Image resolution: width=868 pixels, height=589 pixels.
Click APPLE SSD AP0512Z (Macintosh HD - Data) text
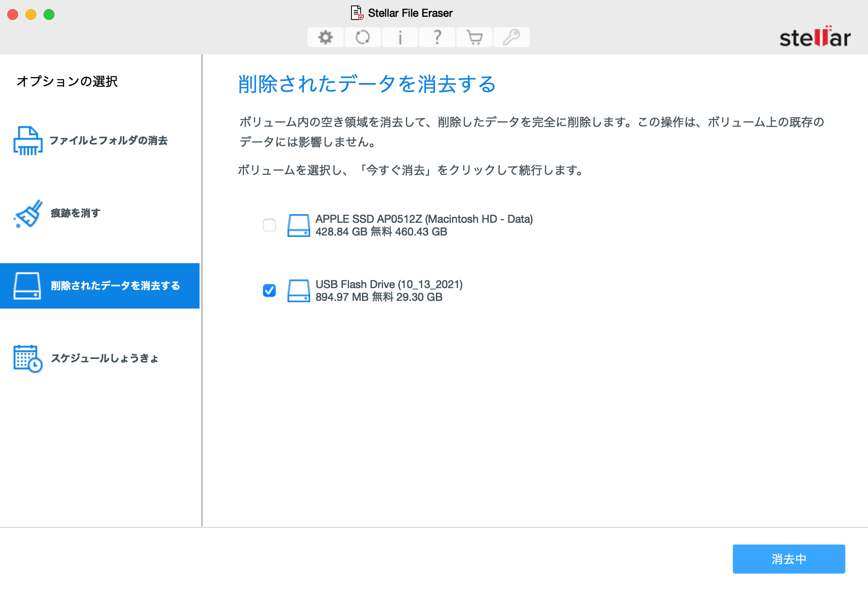[x=424, y=219]
